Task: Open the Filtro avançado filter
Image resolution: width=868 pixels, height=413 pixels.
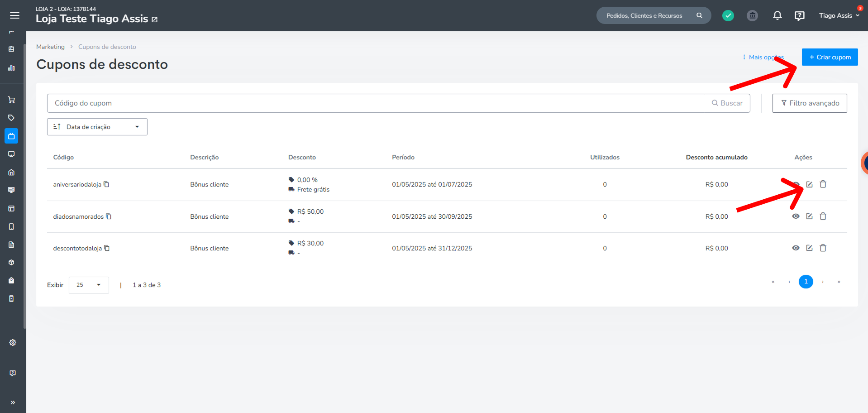Action: point(810,103)
